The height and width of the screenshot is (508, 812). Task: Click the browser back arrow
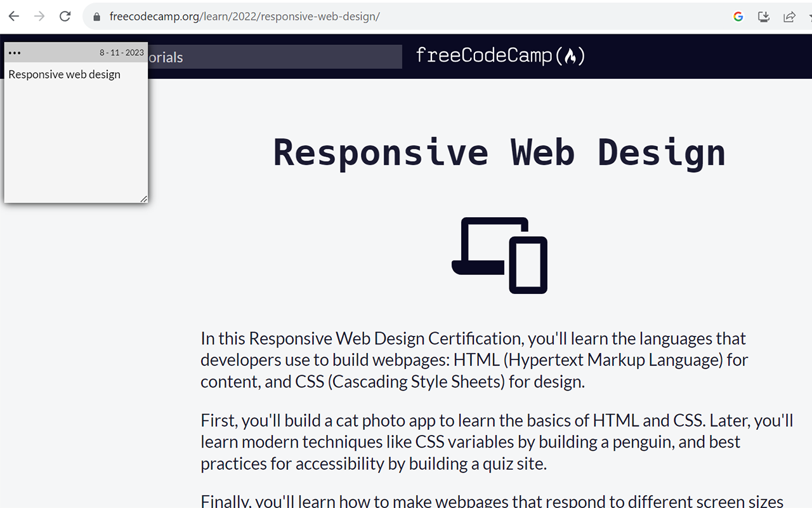tap(14, 17)
